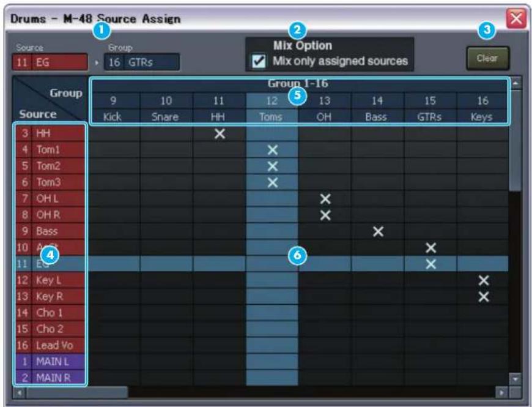Select the 12 Toms group column header

(272, 108)
